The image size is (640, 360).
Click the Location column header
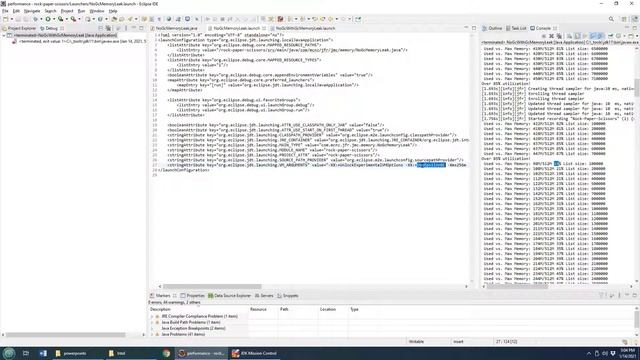coord(328,309)
